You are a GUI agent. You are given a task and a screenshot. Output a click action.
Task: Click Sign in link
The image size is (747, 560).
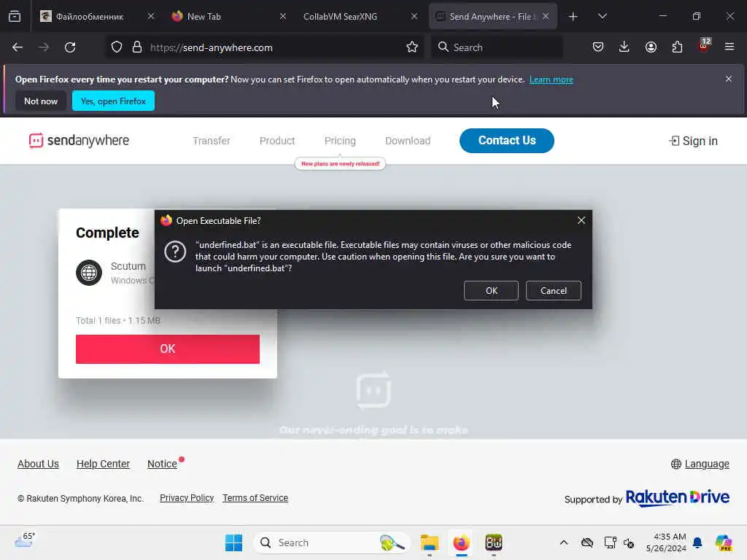click(x=694, y=141)
